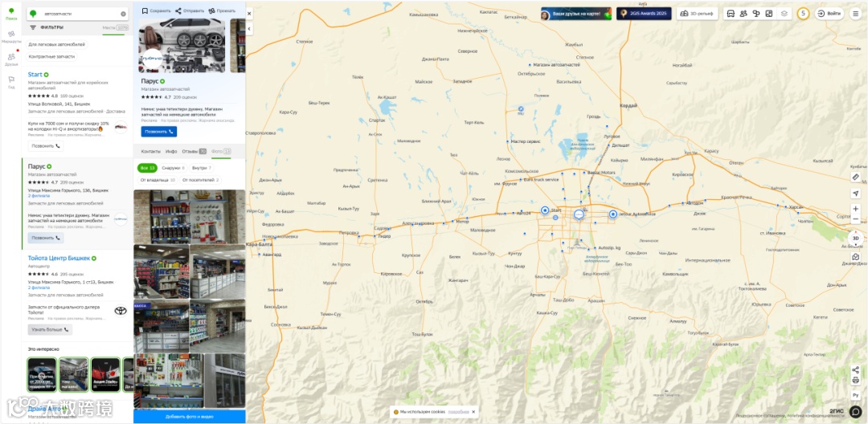Image resolution: width=868 pixels, height=424 pixels.
Task: Switch to the Контакты tab
Action: click(x=150, y=152)
